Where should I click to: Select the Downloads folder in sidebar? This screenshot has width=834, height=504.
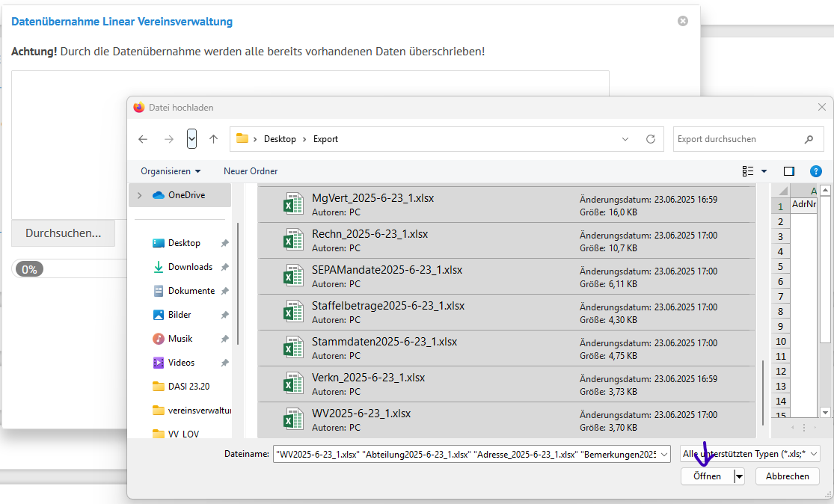(190, 267)
